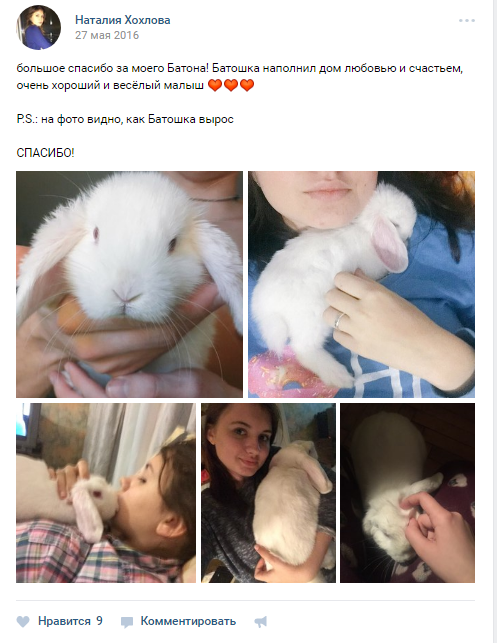This screenshot has height=643, width=497.
Task: Click the Нравится label
Action: tap(64, 621)
